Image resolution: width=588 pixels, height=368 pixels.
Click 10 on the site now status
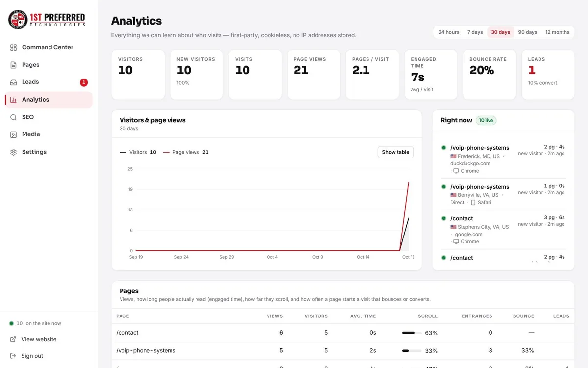pos(35,323)
